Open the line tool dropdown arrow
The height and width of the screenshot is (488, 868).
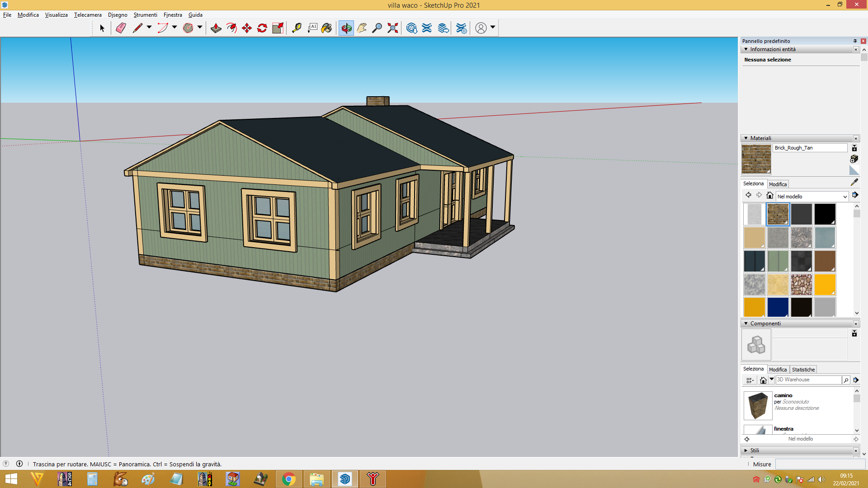[149, 28]
